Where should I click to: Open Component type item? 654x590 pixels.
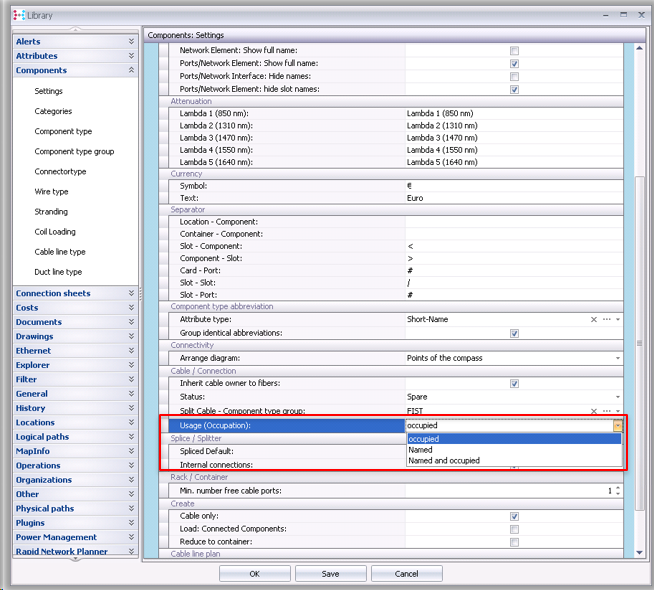(x=63, y=131)
